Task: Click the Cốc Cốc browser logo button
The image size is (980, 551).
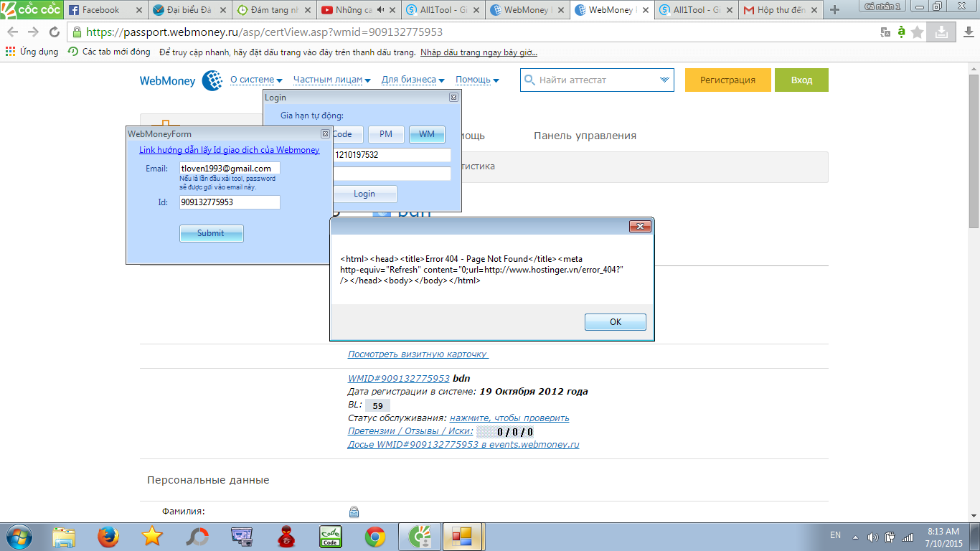Action: tap(32, 9)
